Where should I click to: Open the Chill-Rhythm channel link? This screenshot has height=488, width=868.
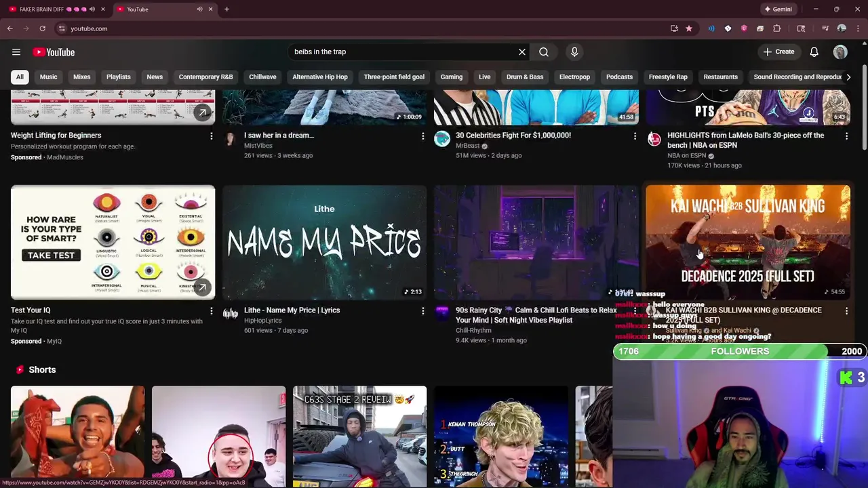[x=473, y=331]
